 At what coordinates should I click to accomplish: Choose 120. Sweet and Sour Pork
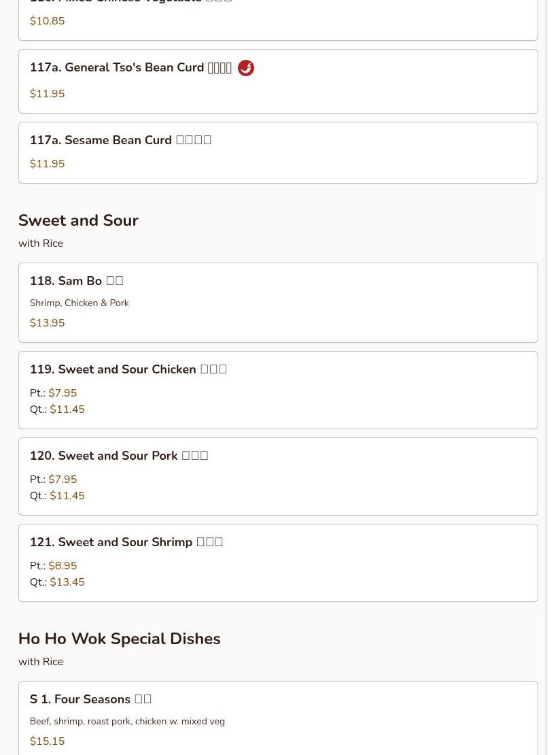(x=118, y=456)
